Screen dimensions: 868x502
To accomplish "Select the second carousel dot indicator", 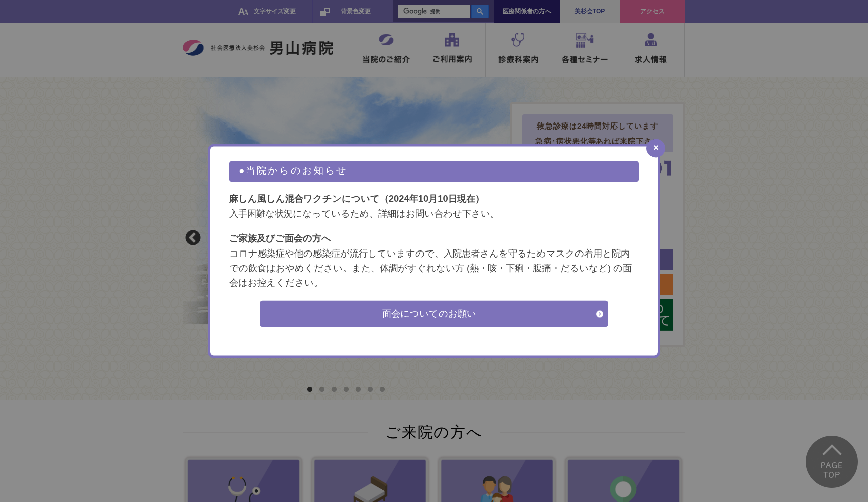I will [321, 389].
